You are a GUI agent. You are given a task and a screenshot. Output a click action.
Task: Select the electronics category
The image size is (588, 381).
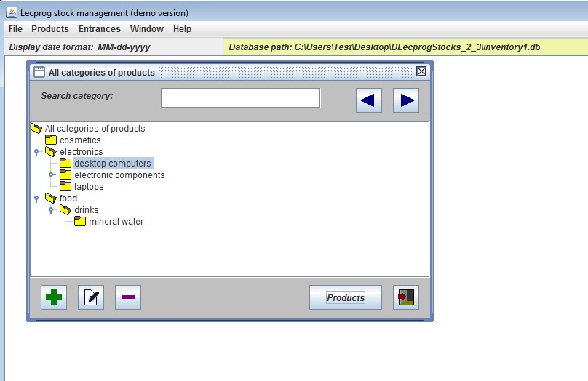tap(82, 152)
